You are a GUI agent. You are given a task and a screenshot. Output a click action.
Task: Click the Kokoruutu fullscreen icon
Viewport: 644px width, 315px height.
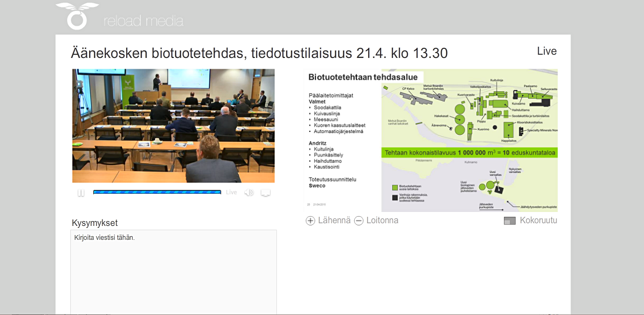(510, 221)
